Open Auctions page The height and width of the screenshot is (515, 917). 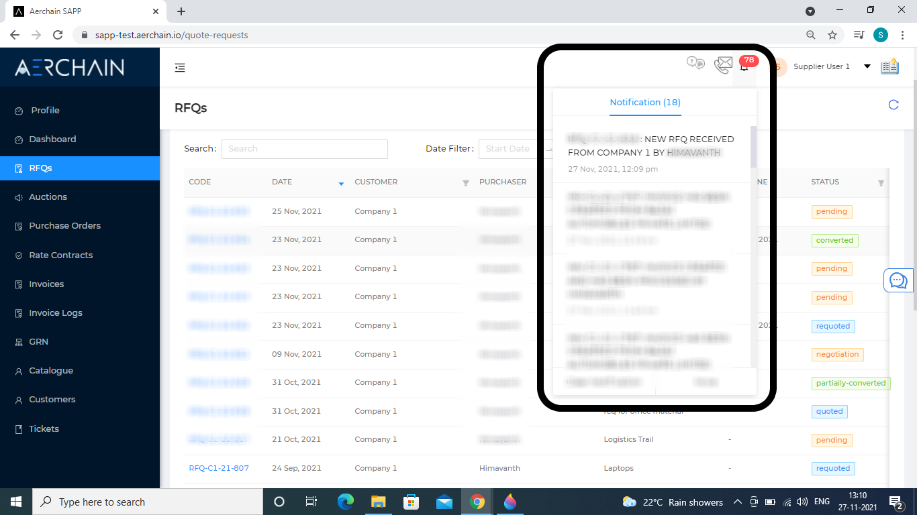coord(48,197)
